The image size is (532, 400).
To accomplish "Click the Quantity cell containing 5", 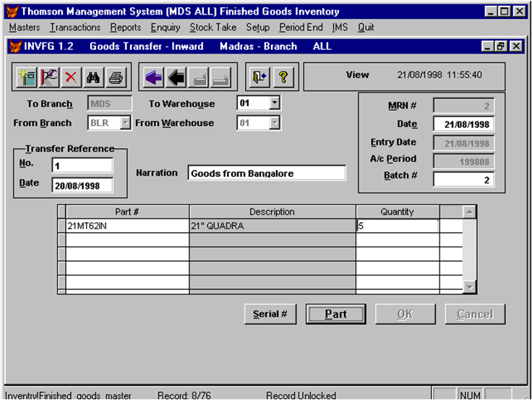I will 398,226.
